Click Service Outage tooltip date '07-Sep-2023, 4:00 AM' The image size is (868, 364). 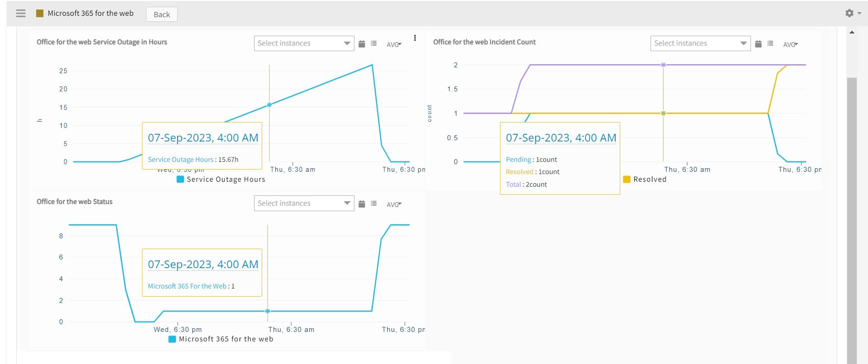(x=203, y=138)
